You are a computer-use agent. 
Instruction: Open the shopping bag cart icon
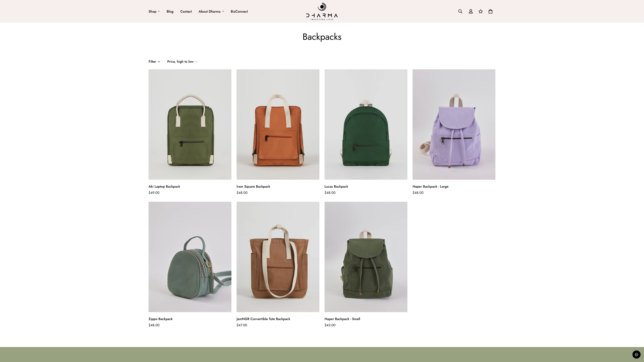click(x=490, y=11)
